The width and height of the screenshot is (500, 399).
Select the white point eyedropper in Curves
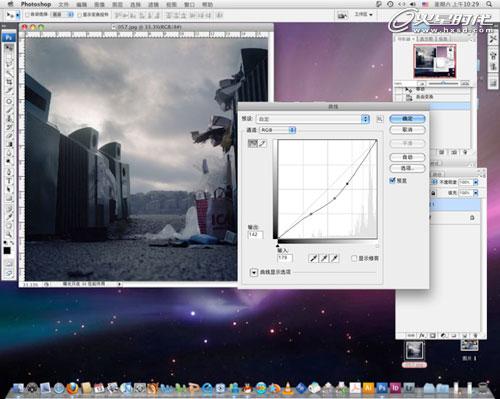(x=334, y=258)
